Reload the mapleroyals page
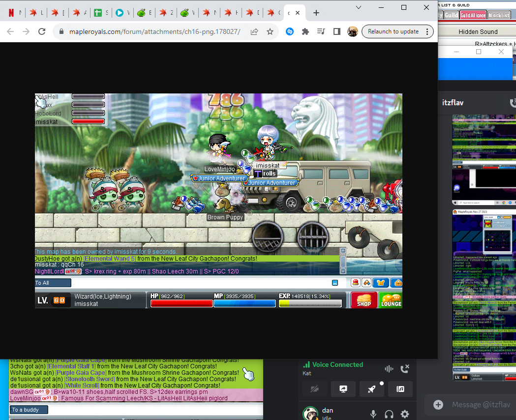Viewport: 516px width, 420px height. pos(42,31)
